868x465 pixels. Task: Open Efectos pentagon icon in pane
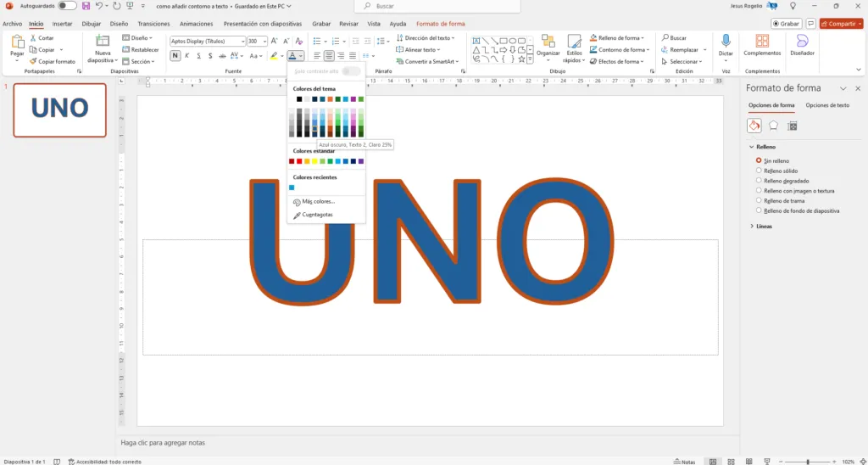tap(773, 126)
